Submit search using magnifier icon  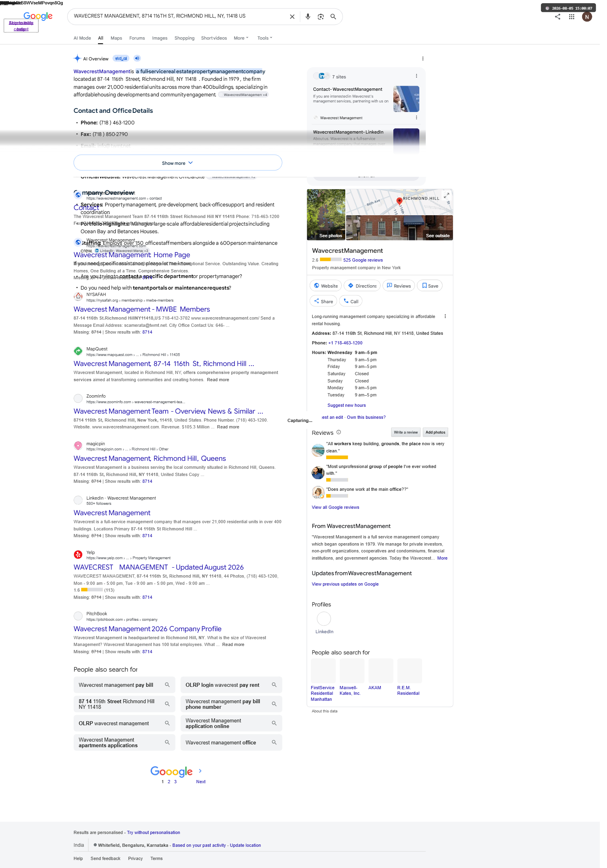(333, 17)
